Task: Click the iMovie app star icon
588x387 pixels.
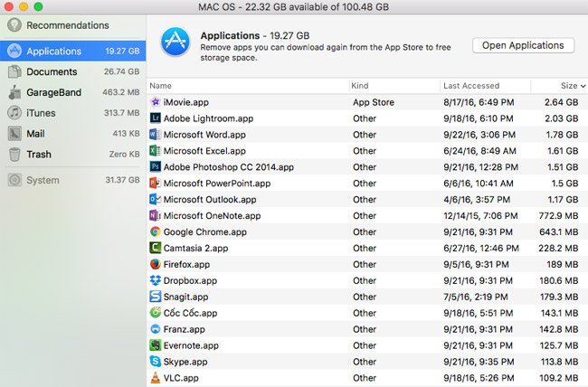Action: (x=156, y=102)
